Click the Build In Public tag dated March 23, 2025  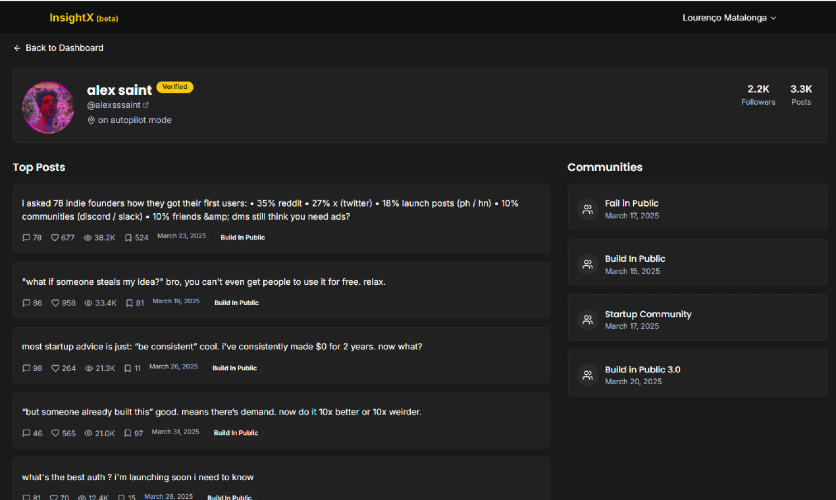click(243, 238)
